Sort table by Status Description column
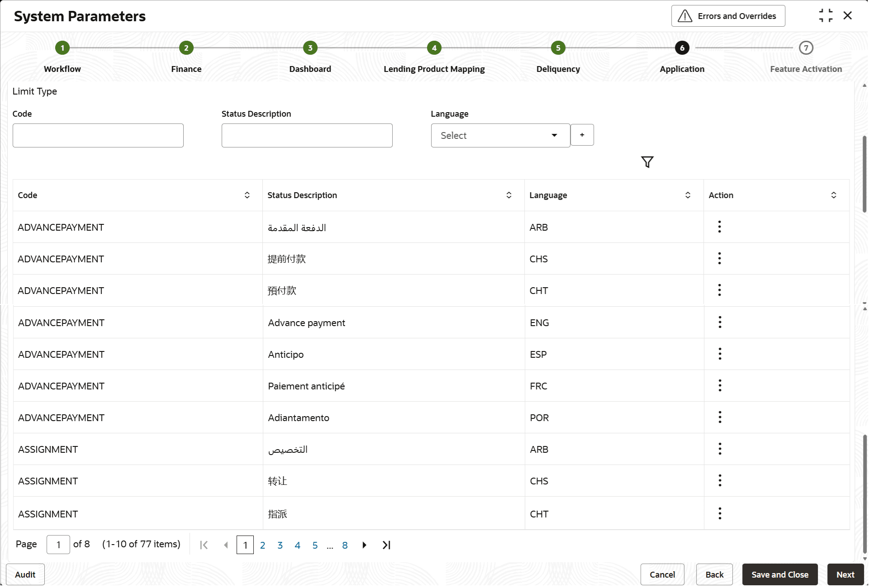The height and width of the screenshot is (588, 869). tap(508, 195)
